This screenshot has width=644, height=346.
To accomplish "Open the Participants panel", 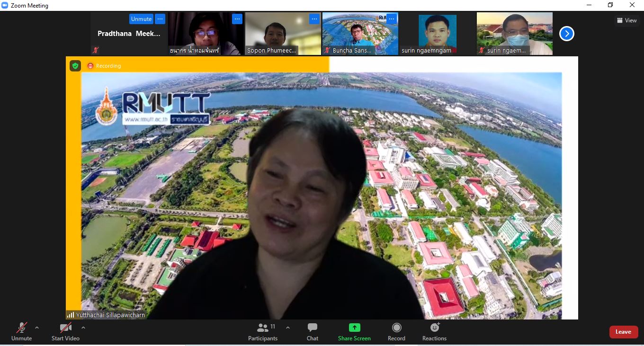I will [x=263, y=331].
